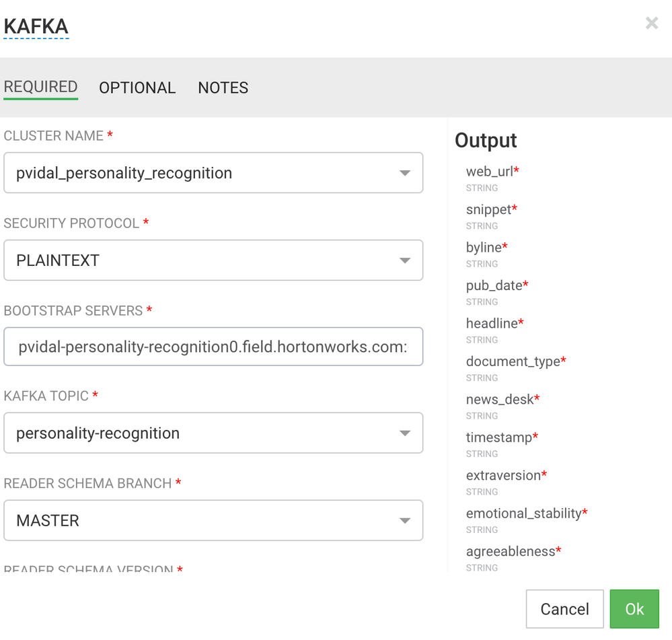Select the news_desk output field
This screenshot has width=672, height=640.
click(x=500, y=399)
